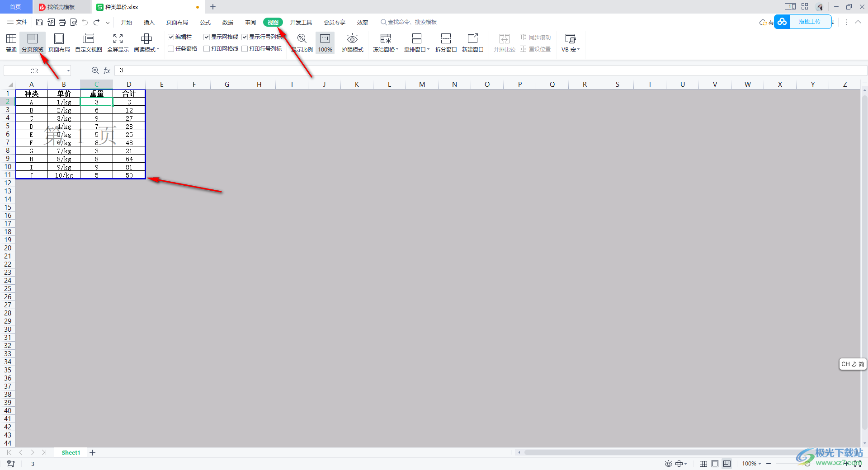Open the 公式 Formulas tab
The height and width of the screenshot is (470, 868).
pyautogui.click(x=205, y=22)
